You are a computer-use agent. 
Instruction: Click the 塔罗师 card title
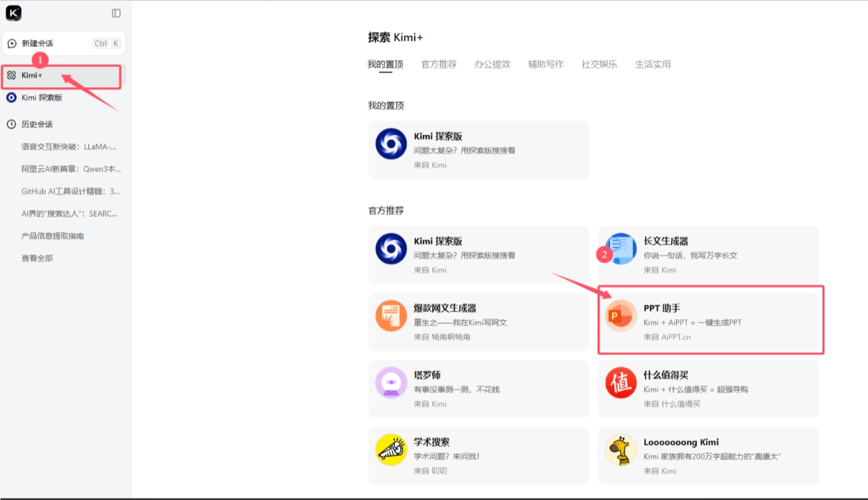pyautogui.click(x=427, y=375)
